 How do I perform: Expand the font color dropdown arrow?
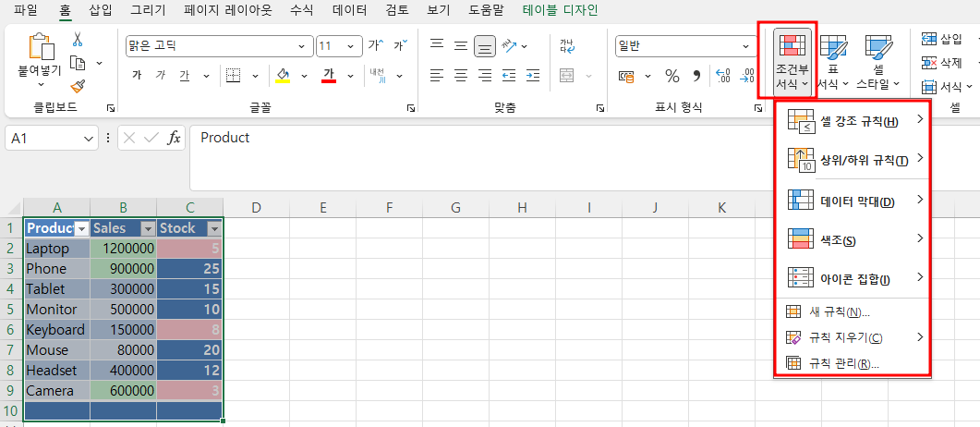351,77
